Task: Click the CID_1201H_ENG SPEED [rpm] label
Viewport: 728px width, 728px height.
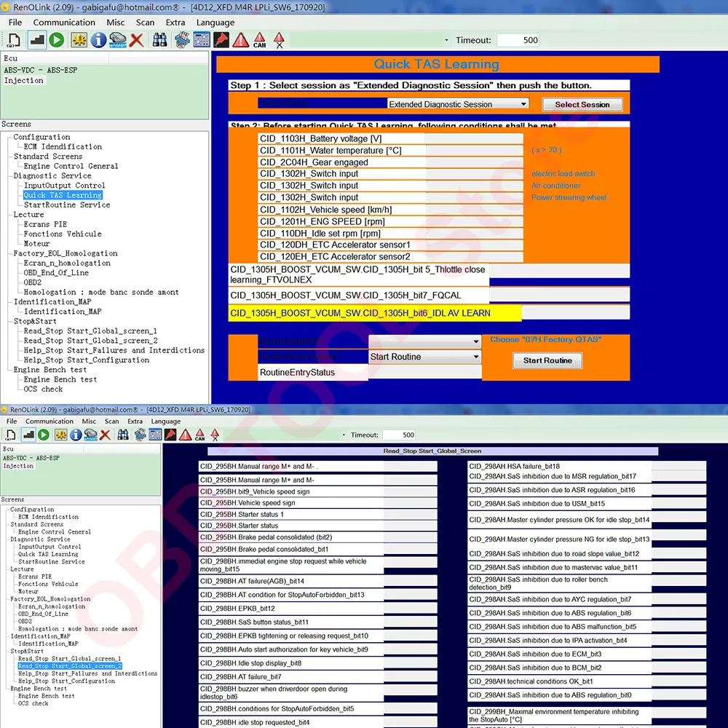Action: tap(323, 221)
